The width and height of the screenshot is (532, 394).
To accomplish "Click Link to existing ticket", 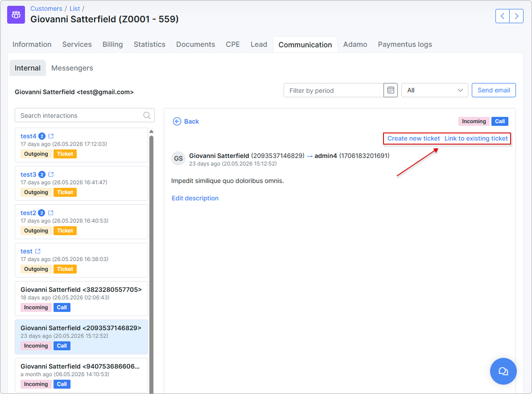I will coord(476,138).
